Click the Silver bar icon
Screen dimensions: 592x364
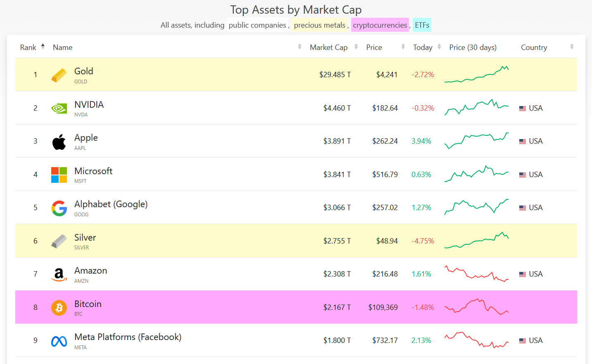point(59,241)
